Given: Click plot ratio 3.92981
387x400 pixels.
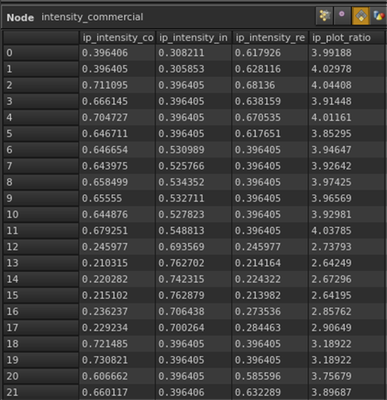Looking at the screenshot, I should tap(331, 214).
